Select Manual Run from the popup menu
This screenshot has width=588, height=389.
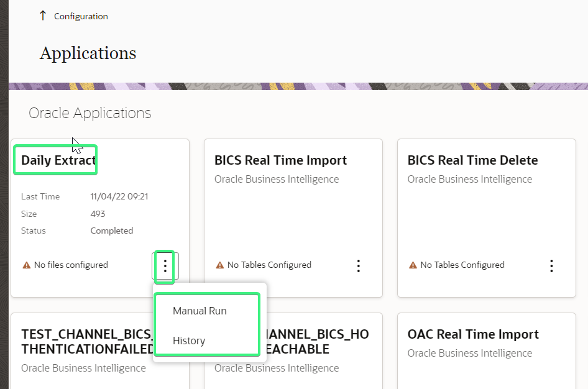coord(200,311)
